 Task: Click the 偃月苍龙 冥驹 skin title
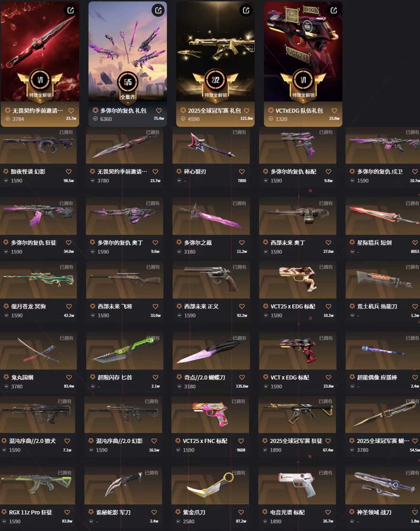pyautogui.click(x=28, y=307)
